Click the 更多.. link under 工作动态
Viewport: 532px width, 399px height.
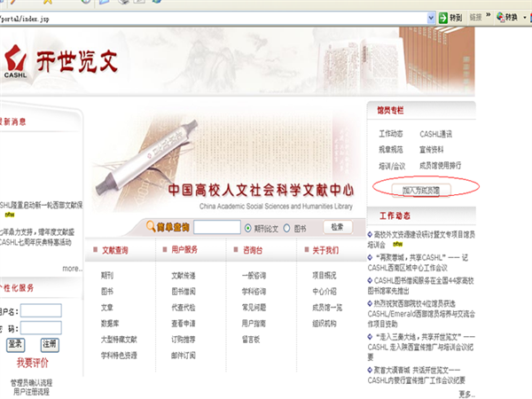(467, 395)
